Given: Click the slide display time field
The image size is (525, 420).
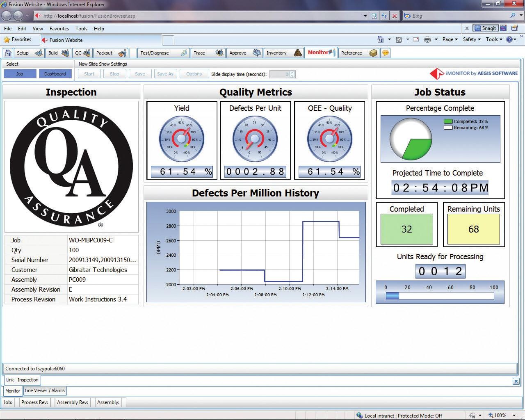Looking at the screenshot, I should (x=279, y=74).
